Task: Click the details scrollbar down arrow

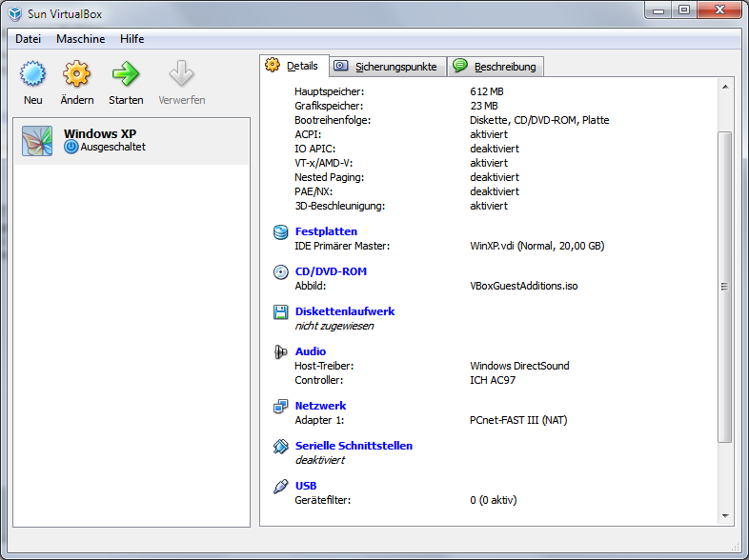Action: point(725,516)
